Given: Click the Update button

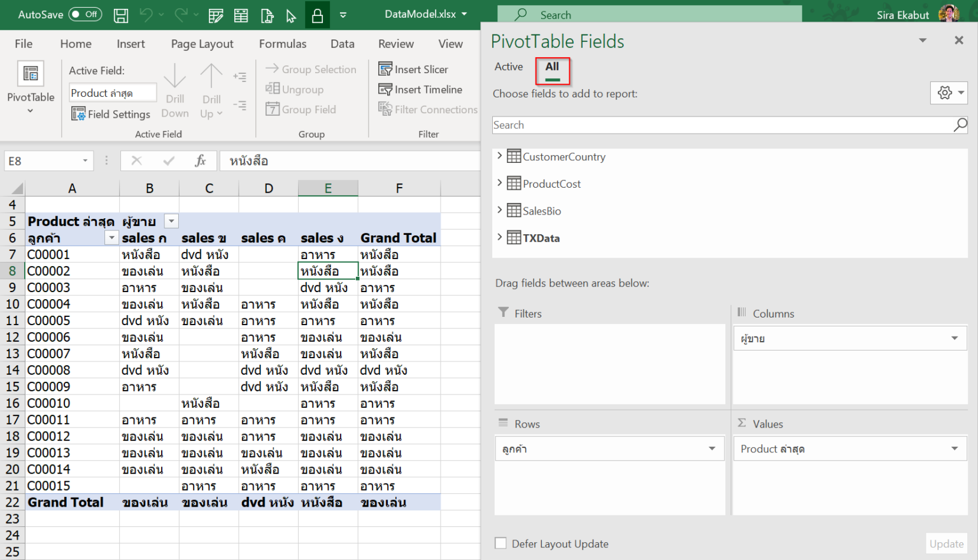Looking at the screenshot, I should pos(947,543).
